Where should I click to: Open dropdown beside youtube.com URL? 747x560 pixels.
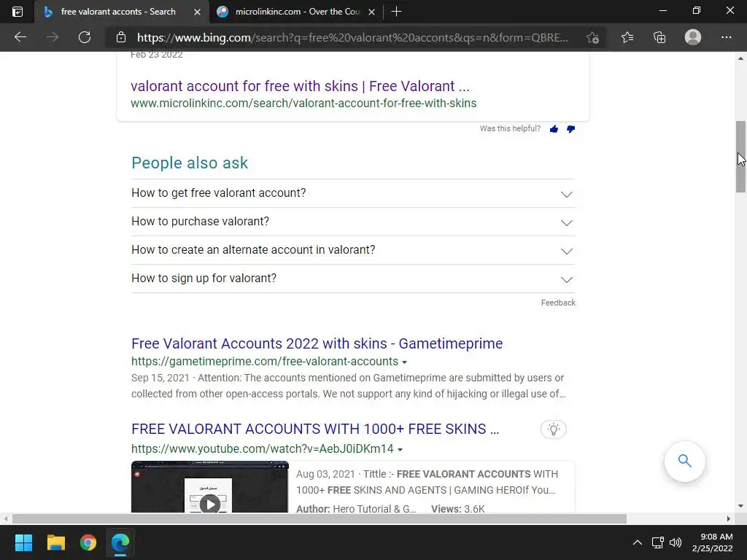tap(400, 449)
